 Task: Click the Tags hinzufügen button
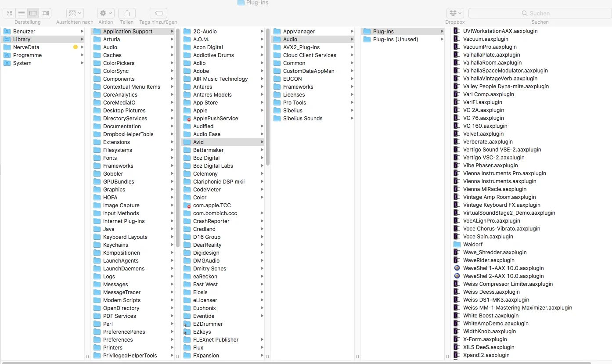pyautogui.click(x=158, y=13)
